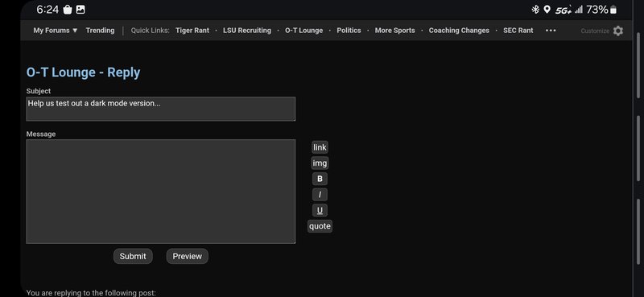
Task: Tap the Bluetooth status icon
Action: click(535, 10)
